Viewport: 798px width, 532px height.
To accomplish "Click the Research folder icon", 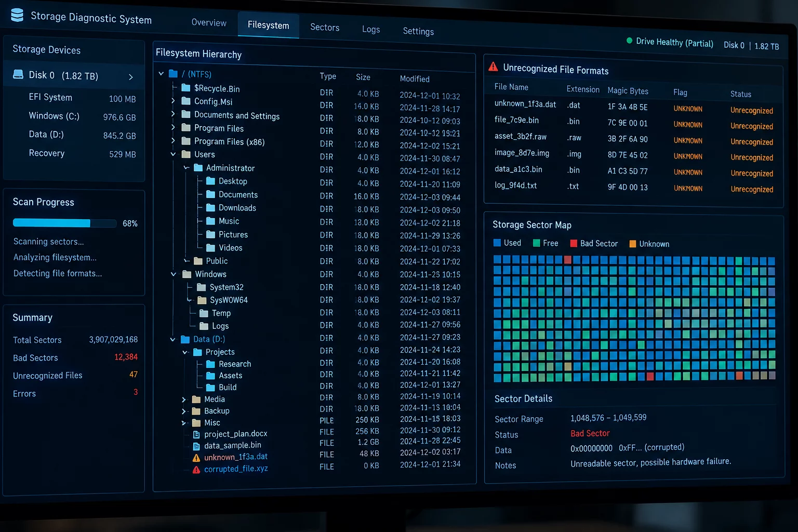I will pyautogui.click(x=210, y=364).
